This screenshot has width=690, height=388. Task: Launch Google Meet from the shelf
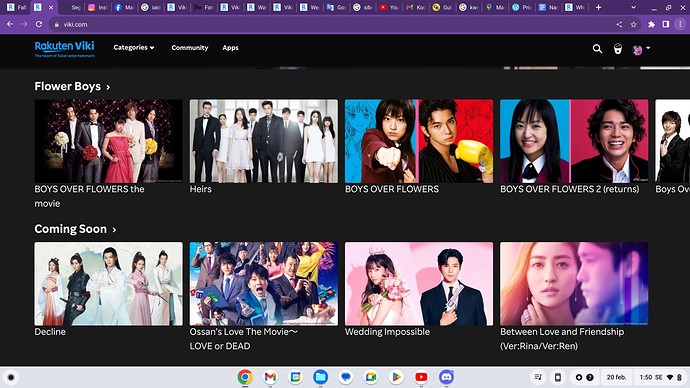tap(371, 377)
